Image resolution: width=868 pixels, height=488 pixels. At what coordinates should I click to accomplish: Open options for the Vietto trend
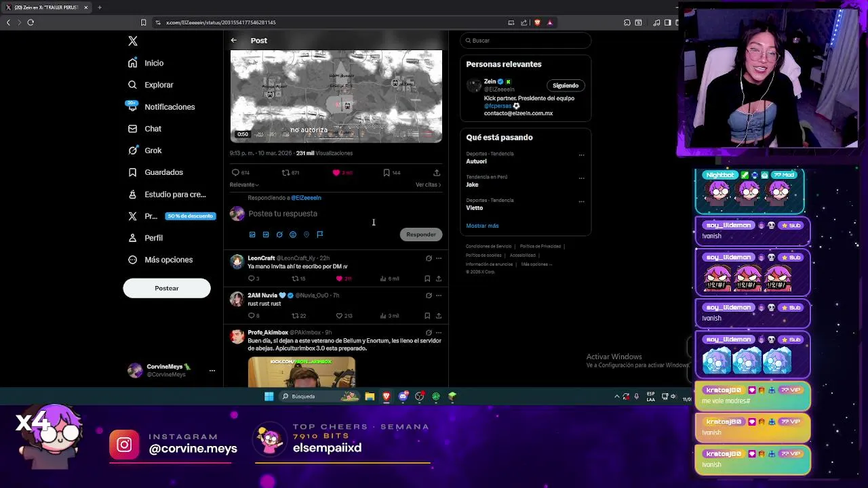tap(581, 202)
